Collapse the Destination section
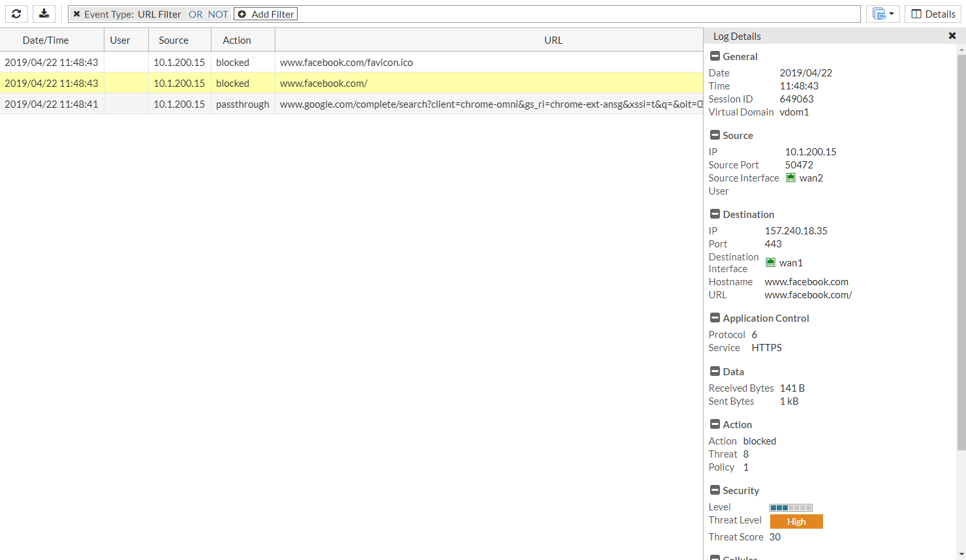 click(714, 214)
